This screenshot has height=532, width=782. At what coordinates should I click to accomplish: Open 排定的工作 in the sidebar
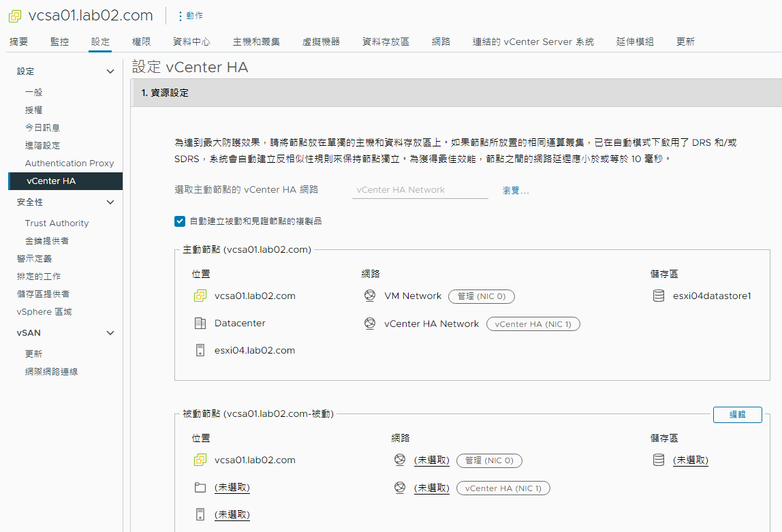[x=38, y=277]
